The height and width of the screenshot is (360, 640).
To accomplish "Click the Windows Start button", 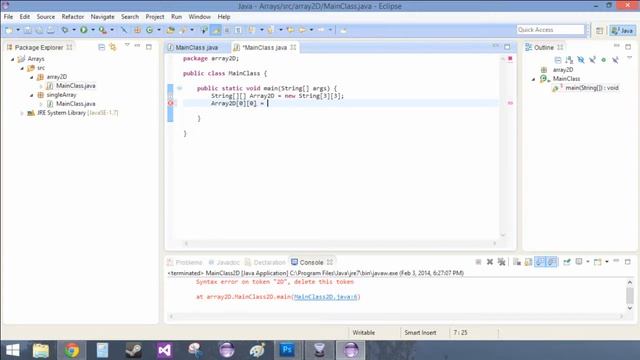I will [13, 350].
